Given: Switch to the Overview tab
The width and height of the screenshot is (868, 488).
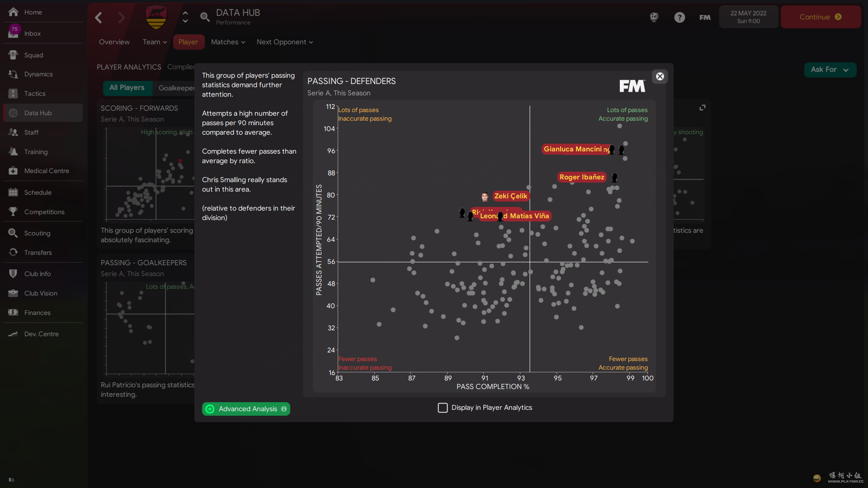Looking at the screenshot, I should pos(114,42).
